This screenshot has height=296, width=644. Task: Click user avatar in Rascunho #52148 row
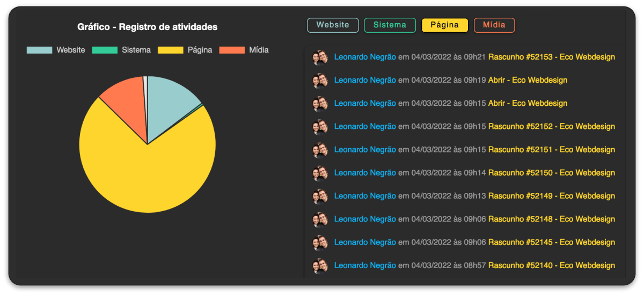(x=320, y=219)
